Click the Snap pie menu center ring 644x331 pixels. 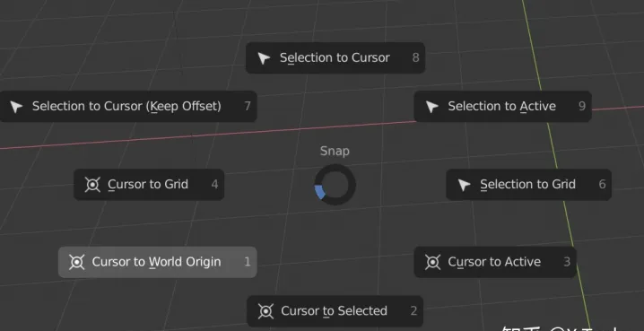coord(335,185)
